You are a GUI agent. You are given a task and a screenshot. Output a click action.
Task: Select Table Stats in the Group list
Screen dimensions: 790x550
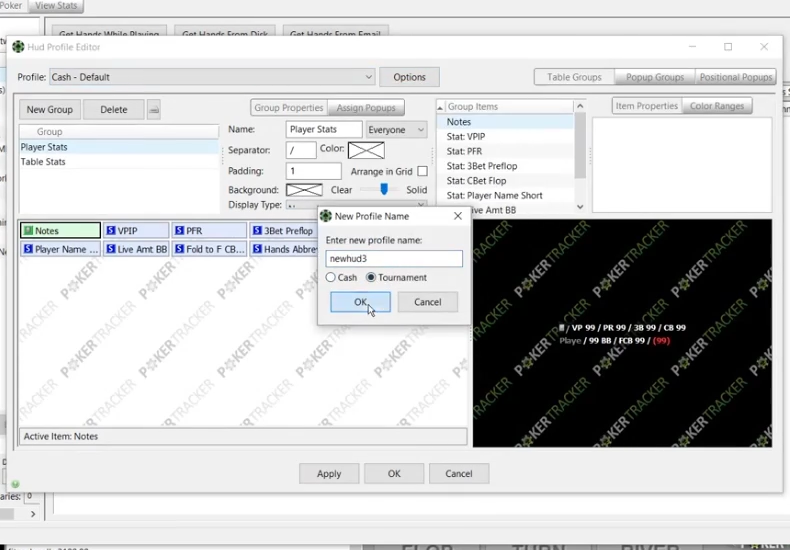(119, 162)
